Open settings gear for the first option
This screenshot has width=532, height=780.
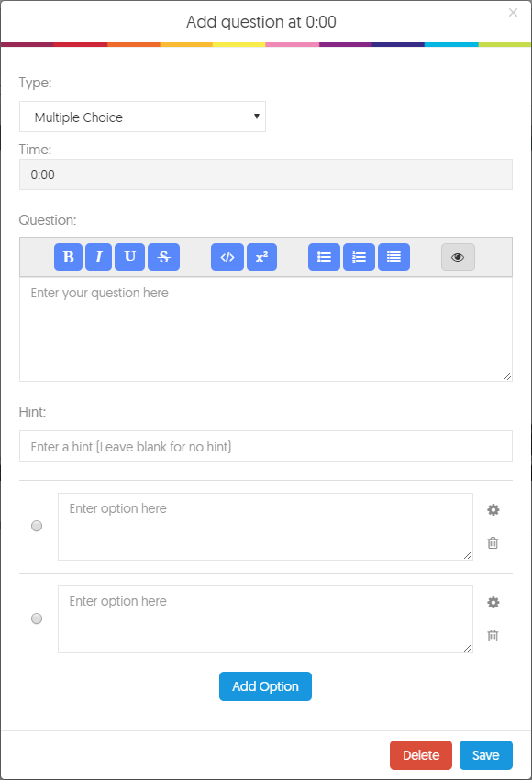pyautogui.click(x=493, y=510)
